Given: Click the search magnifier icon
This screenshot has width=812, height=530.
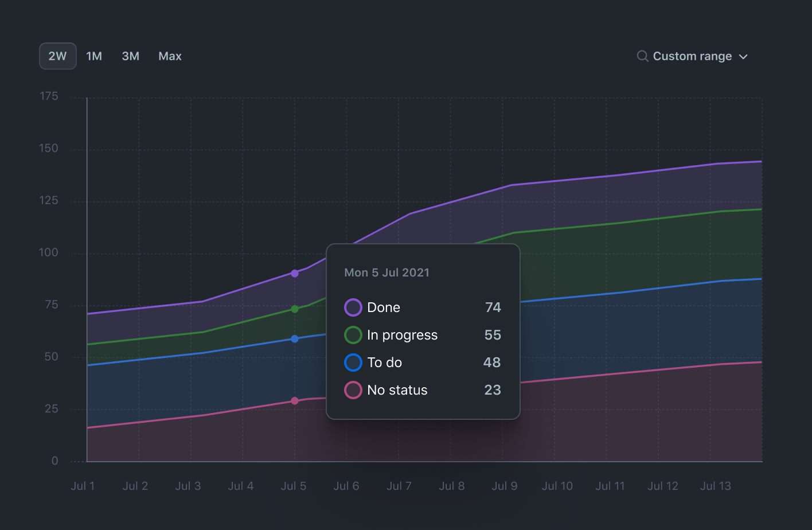Looking at the screenshot, I should [643, 56].
